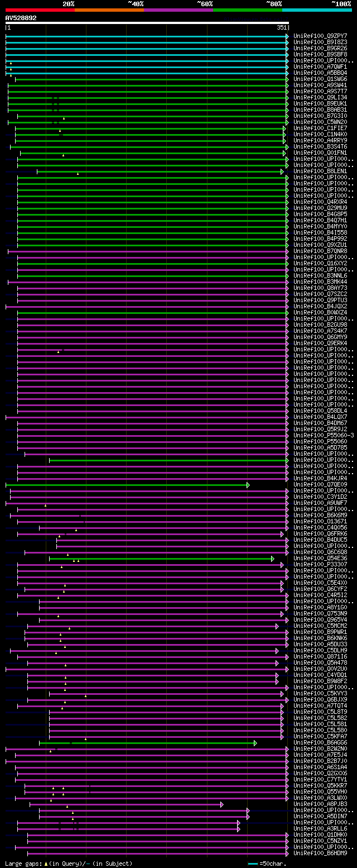
Task: Open the UniRef100_Q58DL4 entry
Action: 320,411
